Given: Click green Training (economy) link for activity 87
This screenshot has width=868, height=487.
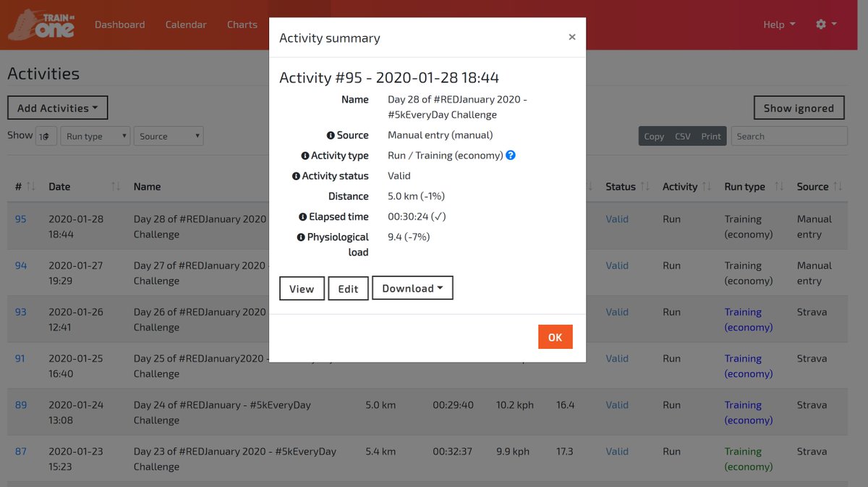Looking at the screenshot, I should (x=749, y=459).
